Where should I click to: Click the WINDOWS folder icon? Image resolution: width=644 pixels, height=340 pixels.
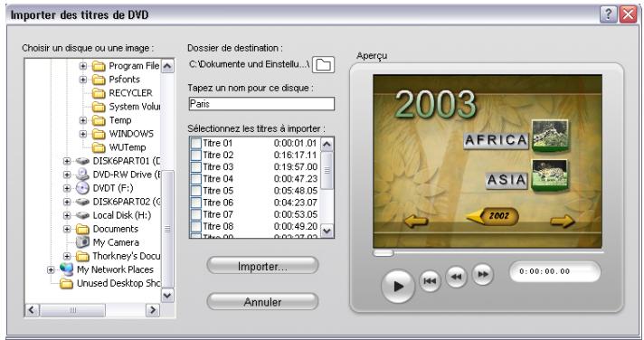point(99,134)
